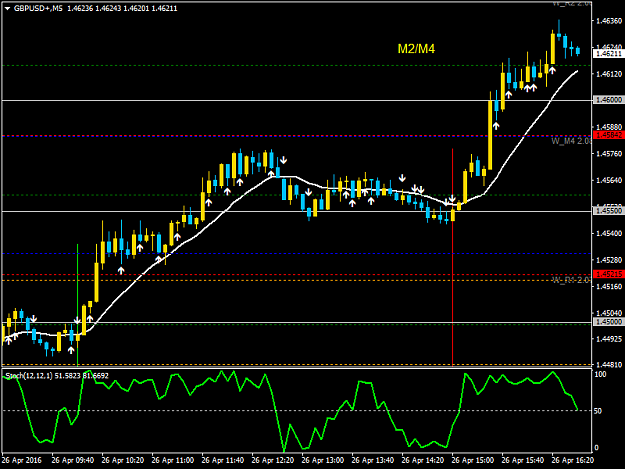
Task: Click the red 1.45215 price tag
Action: coord(609,274)
